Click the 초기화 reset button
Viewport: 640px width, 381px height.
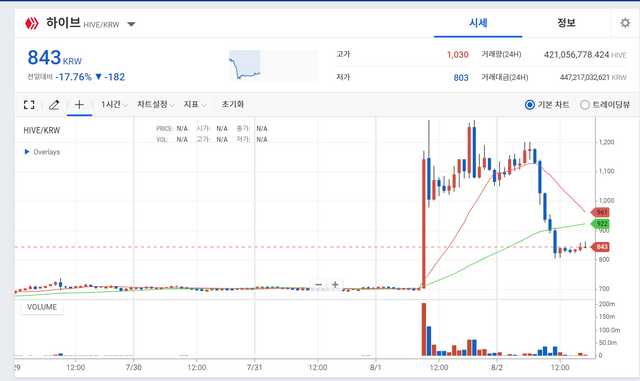point(233,105)
